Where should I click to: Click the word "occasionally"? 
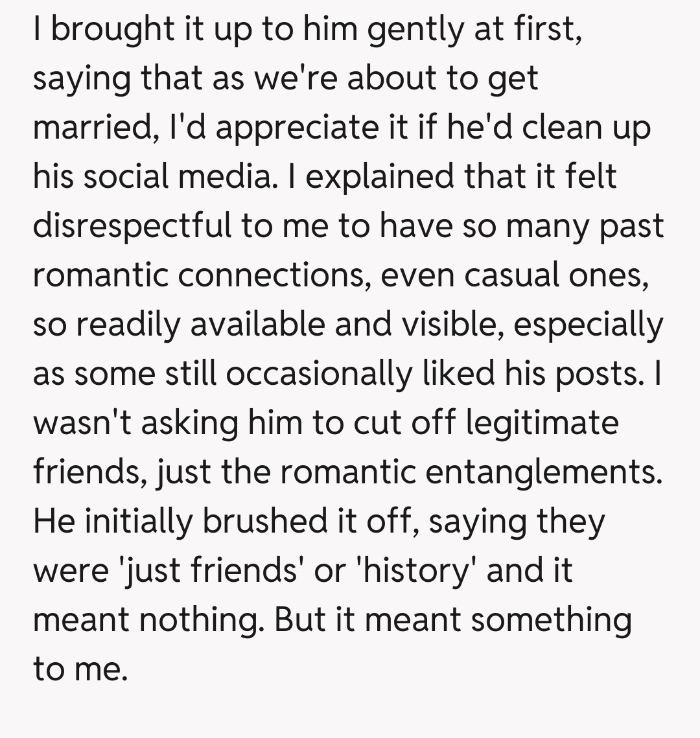pos(316,374)
